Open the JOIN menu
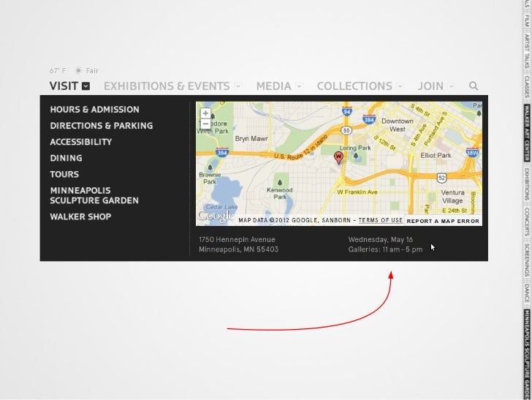Viewport: 532px width, 400px height. tap(430, 86)
